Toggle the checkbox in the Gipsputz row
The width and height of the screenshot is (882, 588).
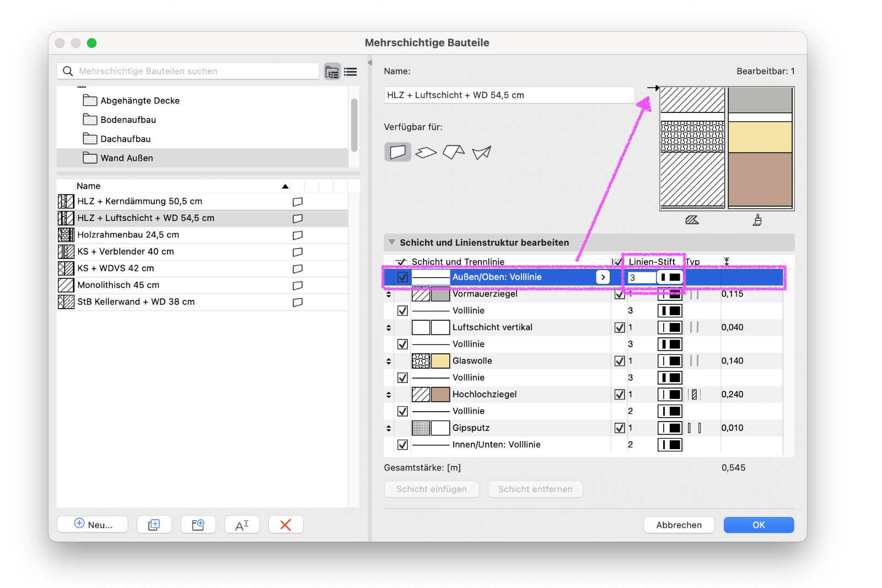click(x=620, y=428)
